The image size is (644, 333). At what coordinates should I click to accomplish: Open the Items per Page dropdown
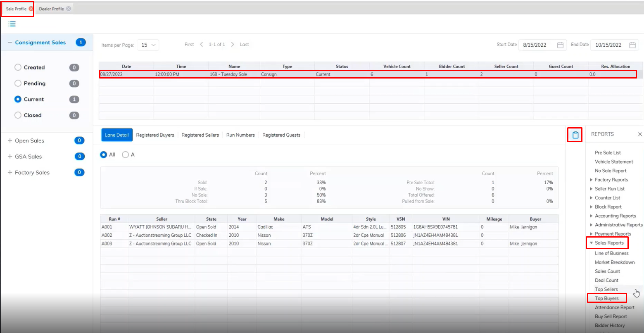[x=148, y=45]
